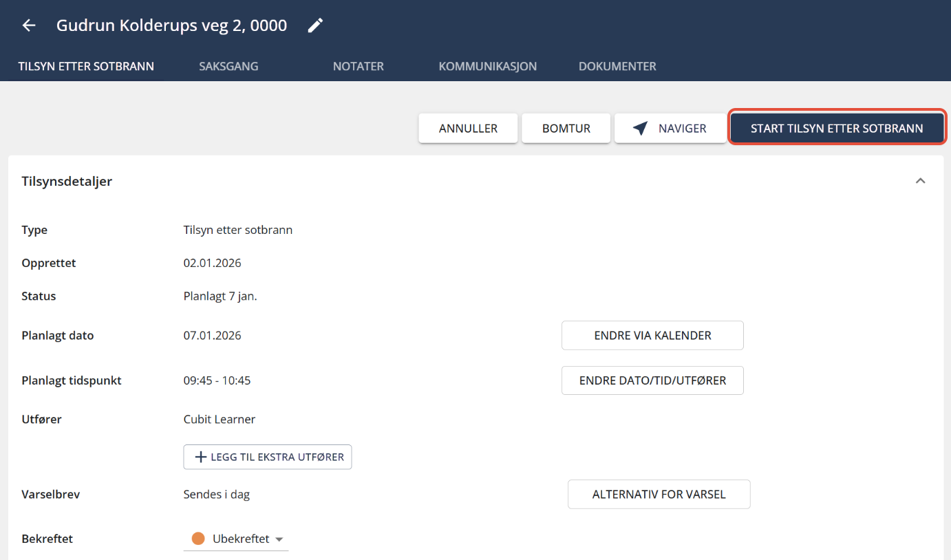Click the ANNULLER button

(x=468, y=128)
